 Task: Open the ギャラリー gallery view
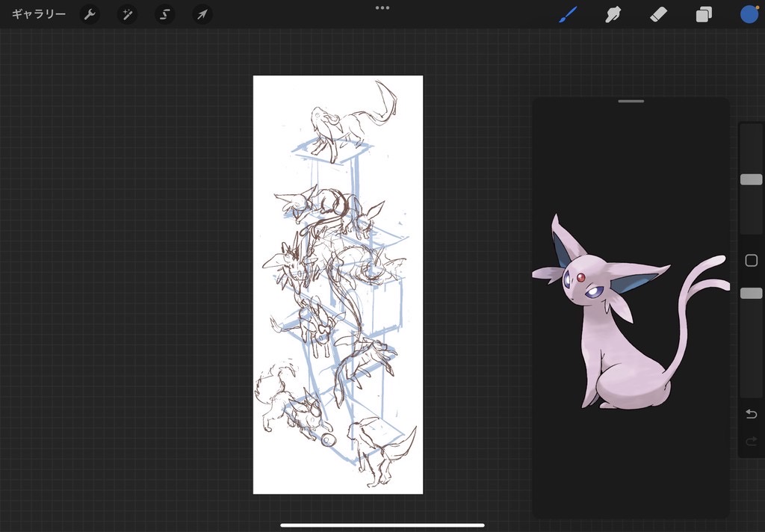(x=39, y=14)
